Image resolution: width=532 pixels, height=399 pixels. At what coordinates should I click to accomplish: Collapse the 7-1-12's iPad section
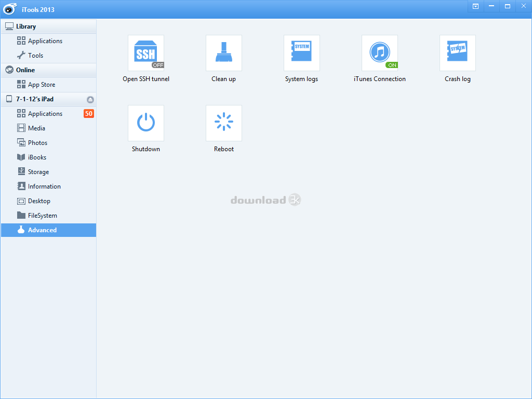[x=35, y=99]
